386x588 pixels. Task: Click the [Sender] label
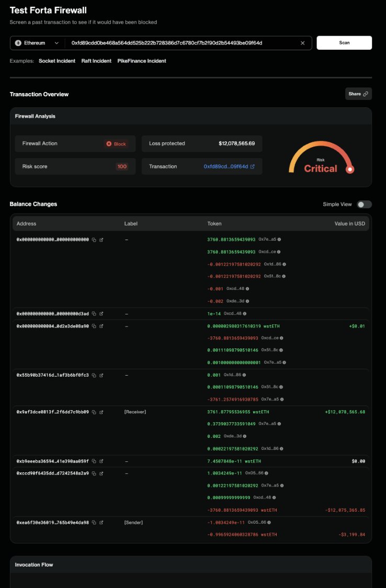133,523
